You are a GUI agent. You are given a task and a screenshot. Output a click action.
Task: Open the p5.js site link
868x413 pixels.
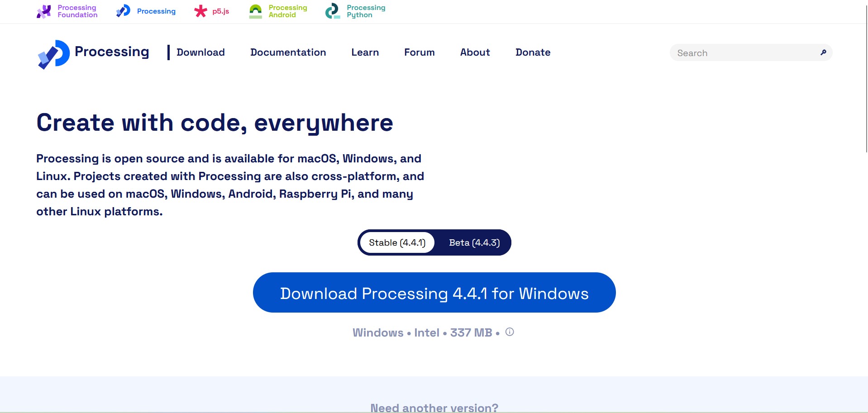[x=221, y=11]
